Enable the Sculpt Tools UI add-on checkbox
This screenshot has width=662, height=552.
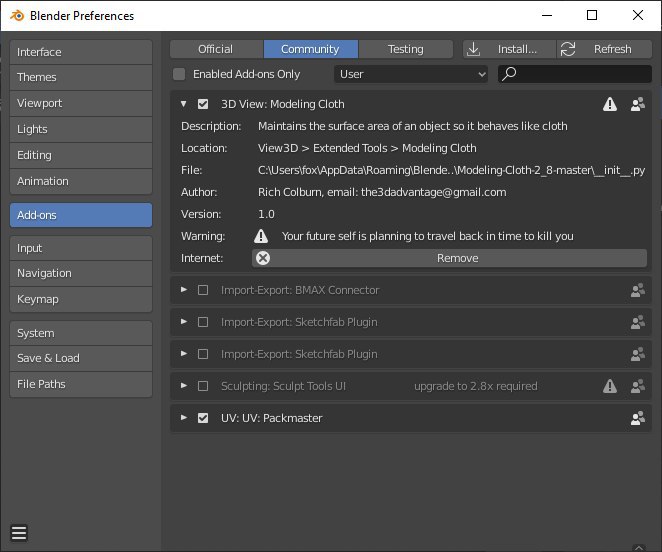(203, 386)
